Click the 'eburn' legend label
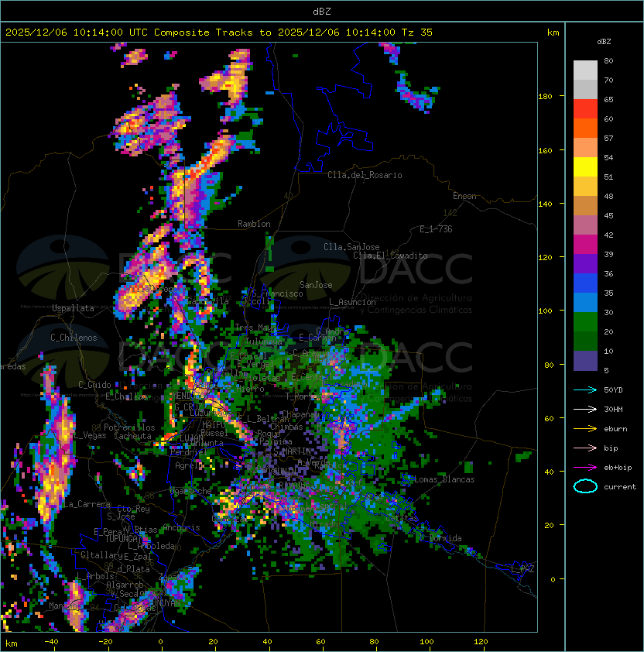Image resolution: width=644 pixels, height=652 pixels. tap(615, 429)
